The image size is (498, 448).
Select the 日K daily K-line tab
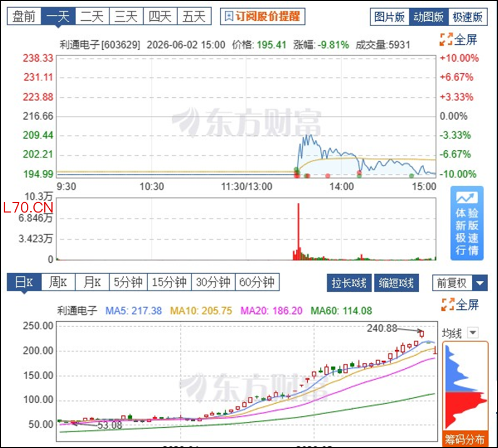pos(24,282)
